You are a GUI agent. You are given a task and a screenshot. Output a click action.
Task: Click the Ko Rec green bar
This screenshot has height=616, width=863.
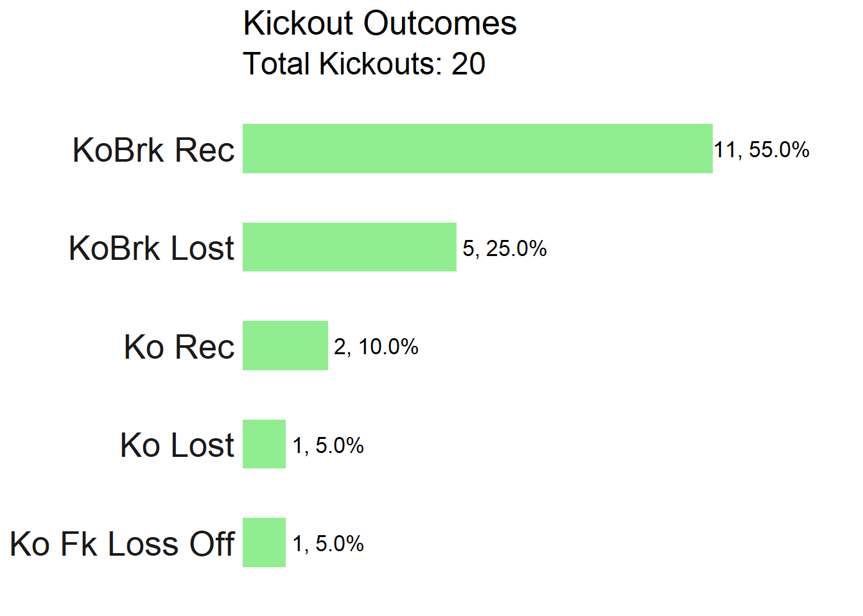tap(285, 346)
